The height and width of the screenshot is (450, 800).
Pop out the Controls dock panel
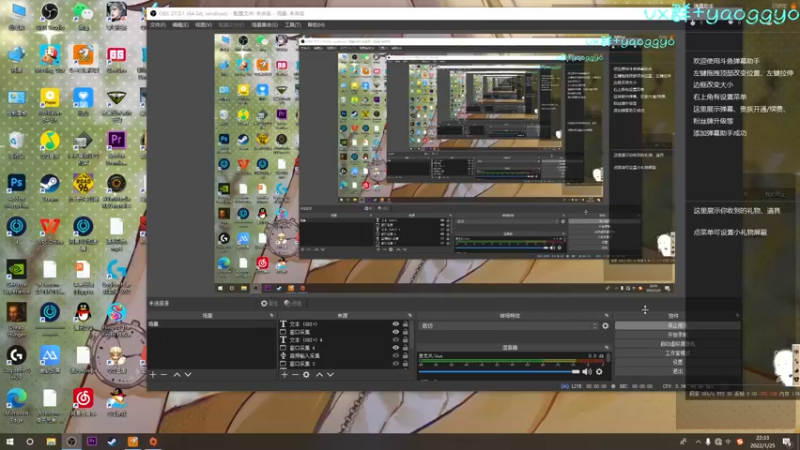(737, 315)
